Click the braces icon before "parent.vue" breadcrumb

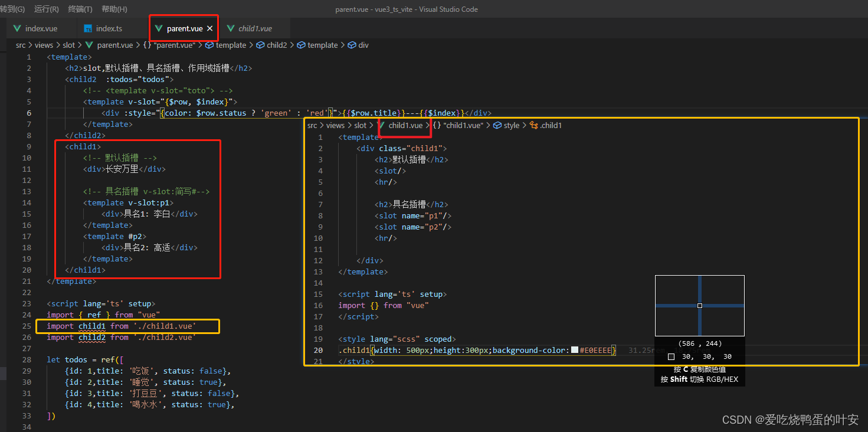point(148,45)
